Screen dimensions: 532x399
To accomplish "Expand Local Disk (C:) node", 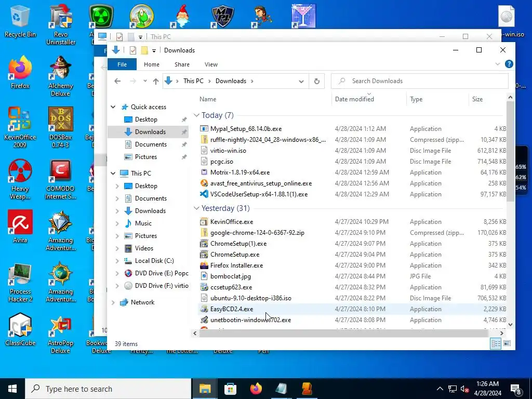I will [117, 261].
